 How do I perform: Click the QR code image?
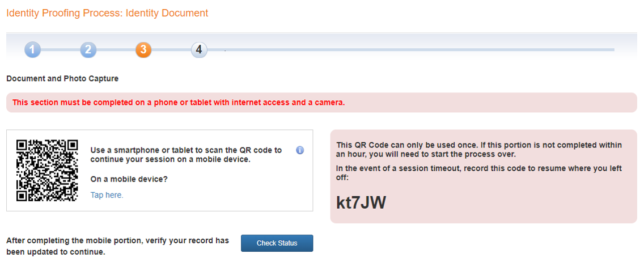pos(47,170)
